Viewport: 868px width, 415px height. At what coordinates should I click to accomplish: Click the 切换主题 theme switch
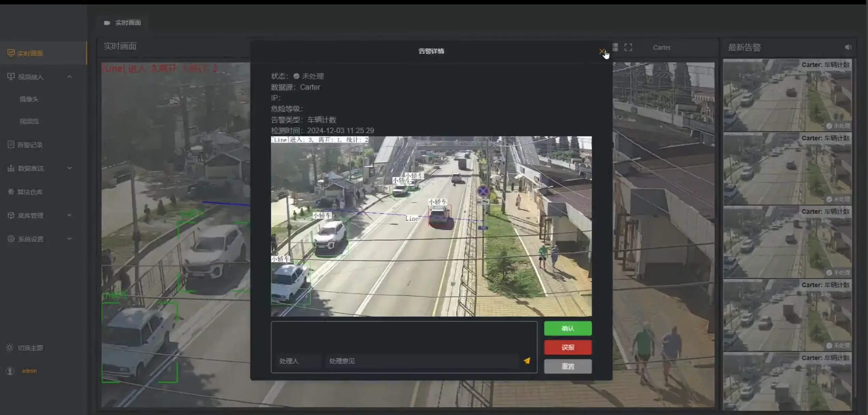coord(30,348)
